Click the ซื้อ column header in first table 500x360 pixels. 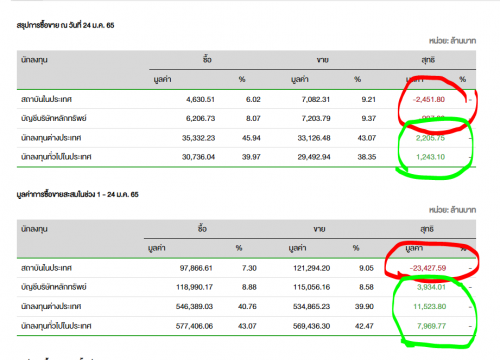coord(207,59)
